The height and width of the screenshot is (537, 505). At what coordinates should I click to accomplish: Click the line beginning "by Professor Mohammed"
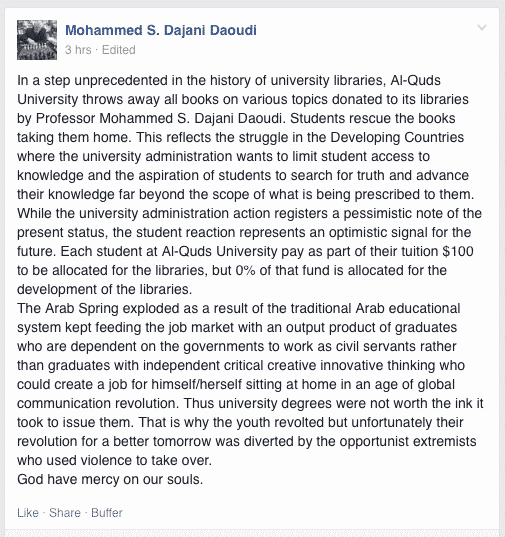[236, 118]
